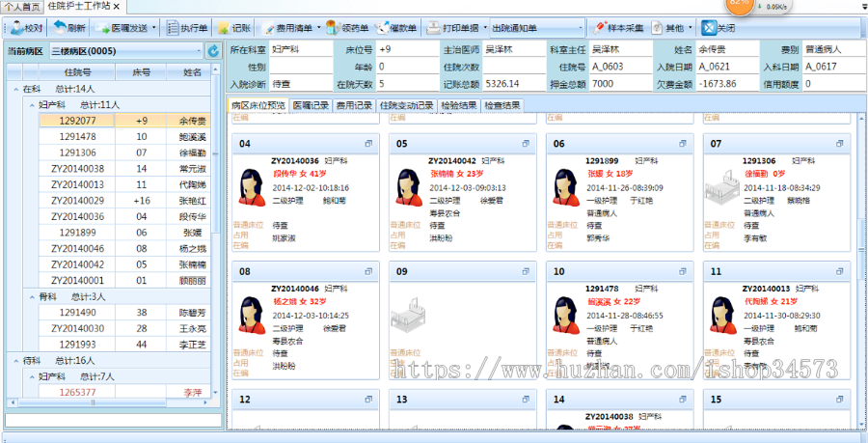Maximize bed card 07 via its corner icon
Viewport: 868px width, 443px height.
(840, 144)
